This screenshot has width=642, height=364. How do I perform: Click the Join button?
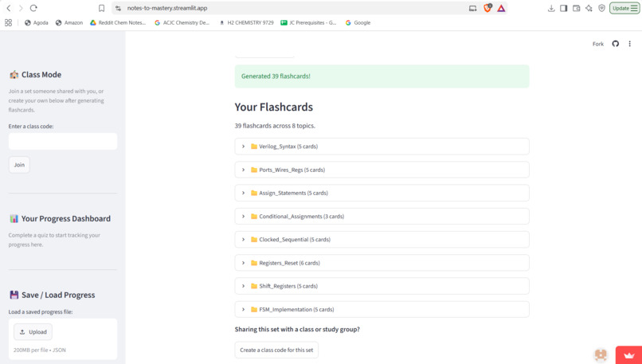[19, 165]
